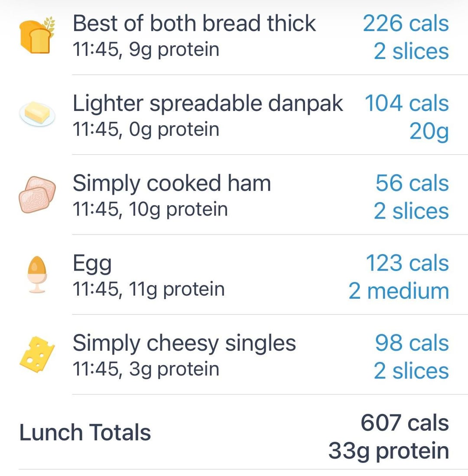Tap the 33g protein lunch total
The height and width of the screenshot is (476, 468).
[x=388, y=451]
